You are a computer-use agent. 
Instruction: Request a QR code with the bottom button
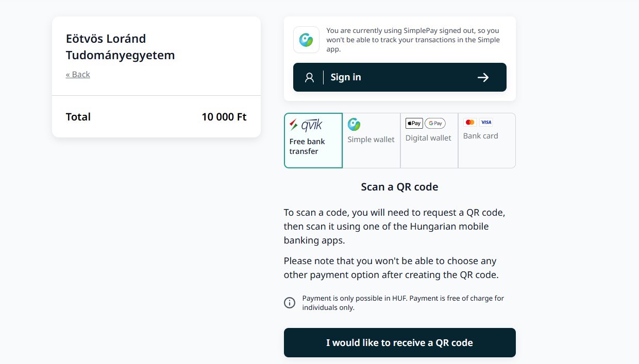(399, 342)
